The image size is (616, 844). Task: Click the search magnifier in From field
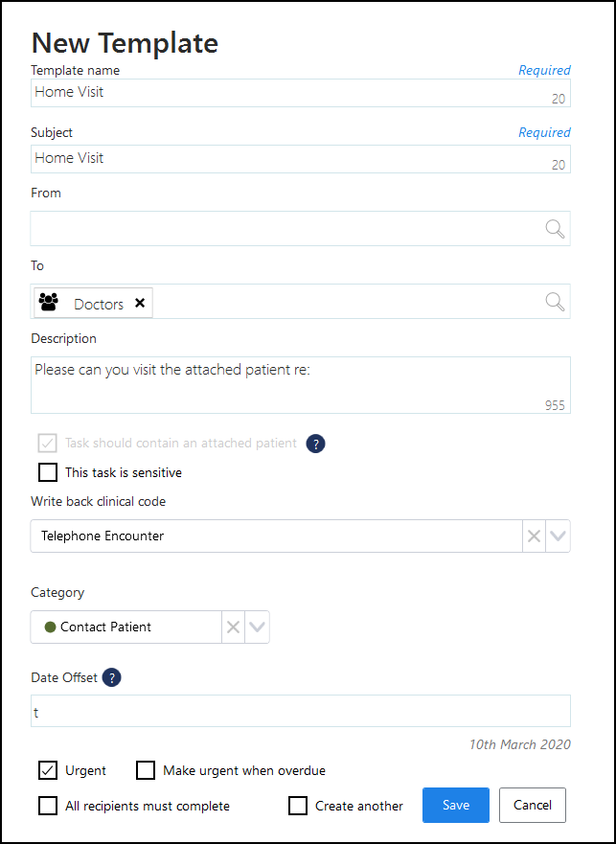(x=555, y=228)
